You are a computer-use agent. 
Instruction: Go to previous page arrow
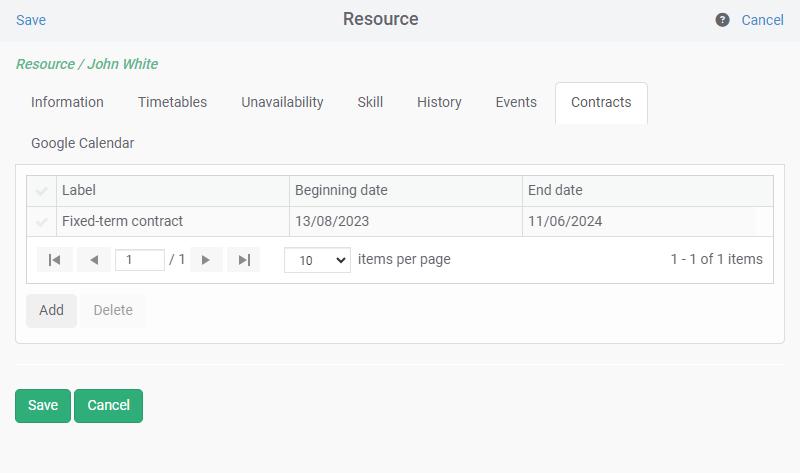click(94, 260)
